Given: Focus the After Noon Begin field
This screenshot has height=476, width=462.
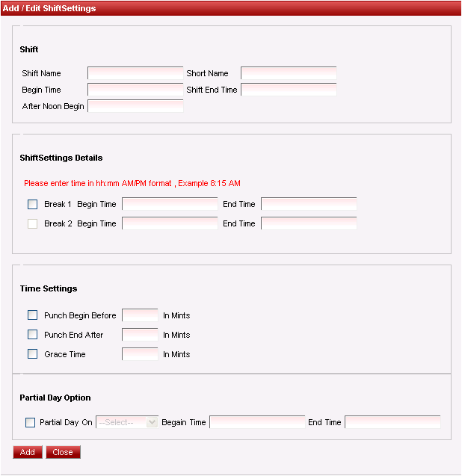Looking at the screenshot, I should (135, 106).
